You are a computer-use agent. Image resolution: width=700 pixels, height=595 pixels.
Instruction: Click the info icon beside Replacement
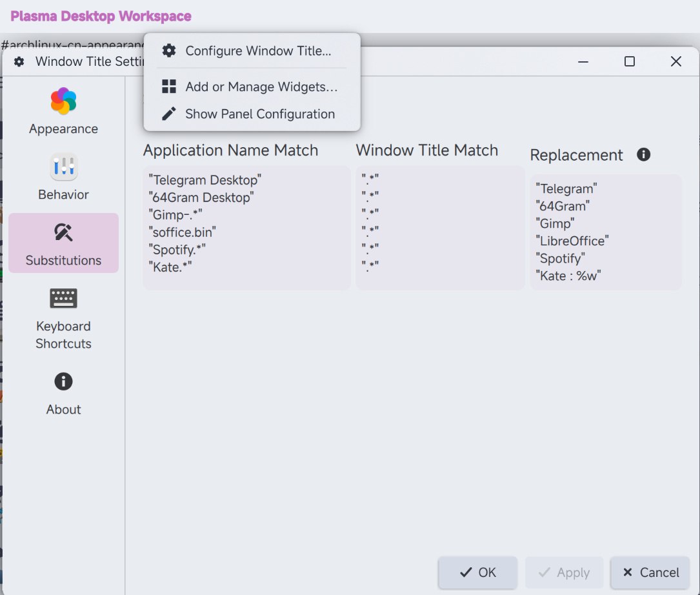click(x=643, y=155)
